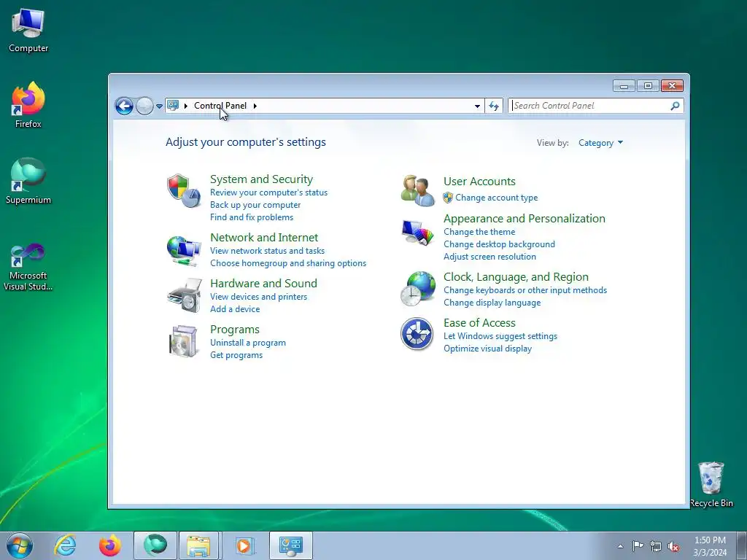Select Microsoft Visual Studio desktop shortcut
The image size is (747, 560).
[x=28, y=267]
